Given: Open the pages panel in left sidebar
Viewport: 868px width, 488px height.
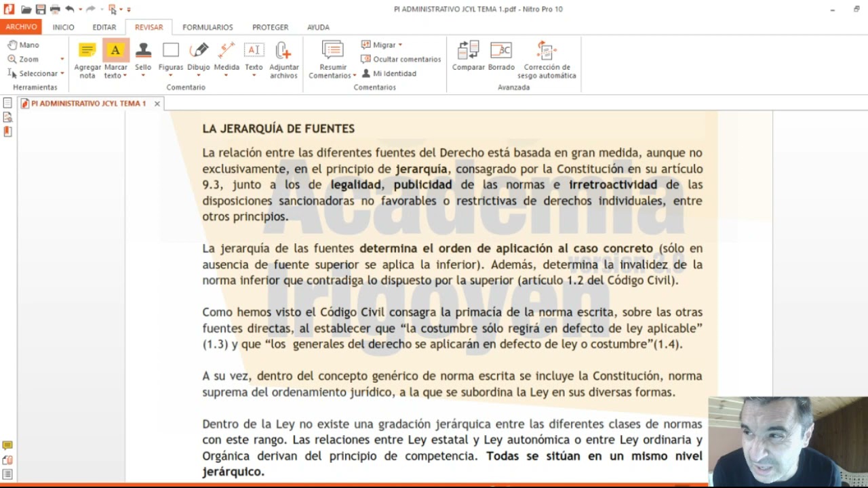Looking at the screenshot, I should [x=7, y=103].
